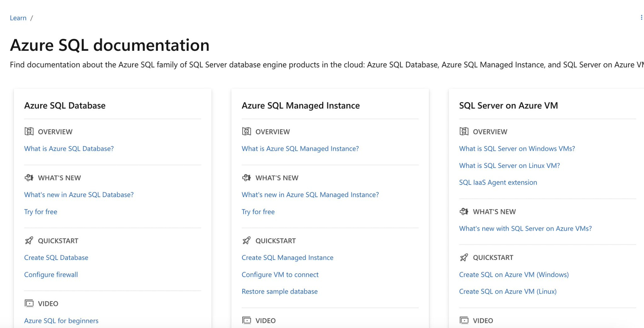Go to the Learn breadcrumb link
This screenshot has width=644, height=328.
point(18,18)
